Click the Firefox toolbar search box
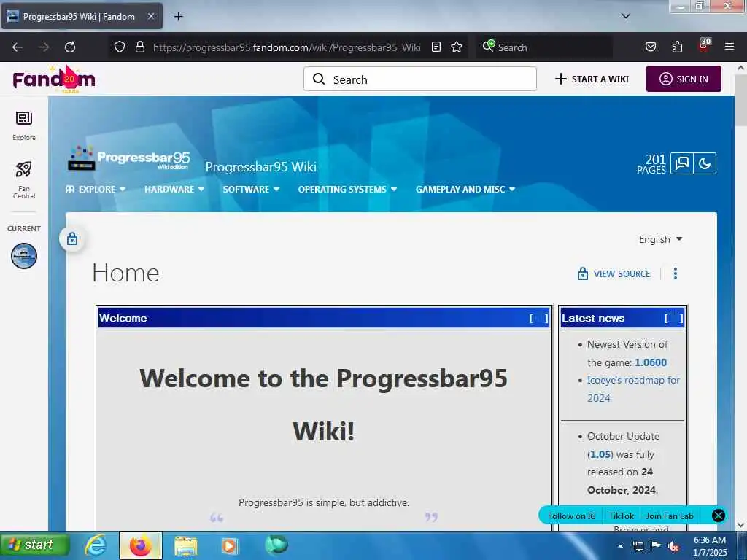Viewport: 747px width, 560px height. coord(544,47)
